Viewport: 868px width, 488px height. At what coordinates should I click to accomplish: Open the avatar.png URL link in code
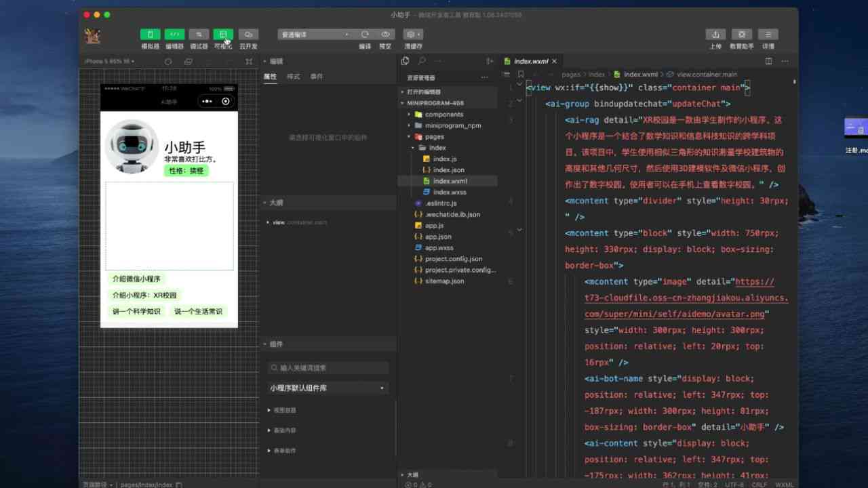click(x=686, y=298)
